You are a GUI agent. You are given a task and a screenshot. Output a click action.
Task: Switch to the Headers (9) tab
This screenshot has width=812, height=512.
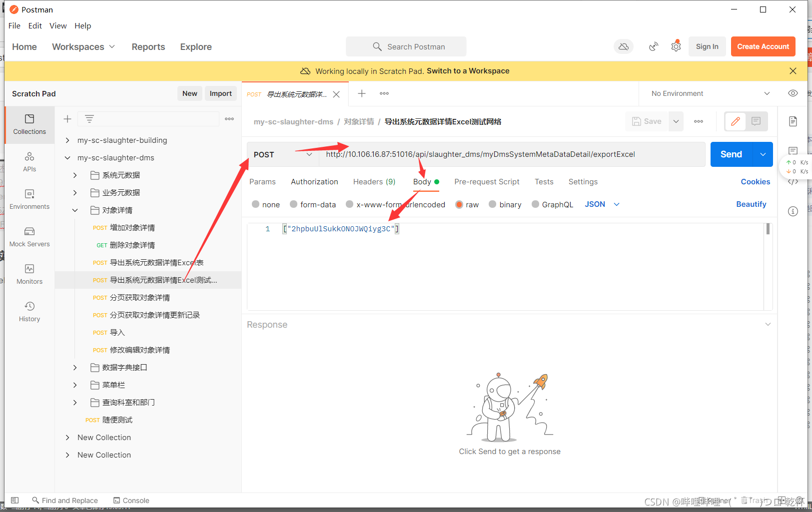pos(374,182)
